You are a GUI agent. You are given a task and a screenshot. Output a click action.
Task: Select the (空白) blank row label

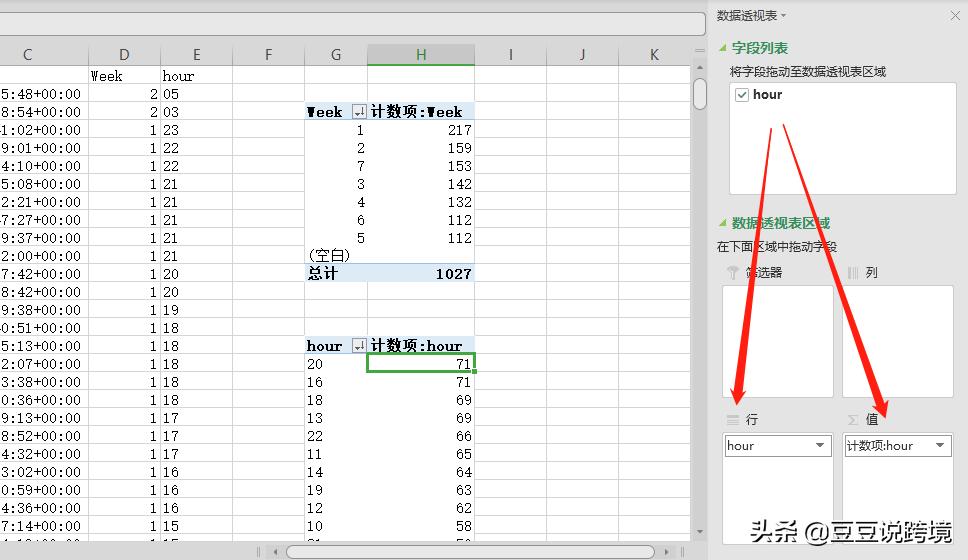click(336, 256)
